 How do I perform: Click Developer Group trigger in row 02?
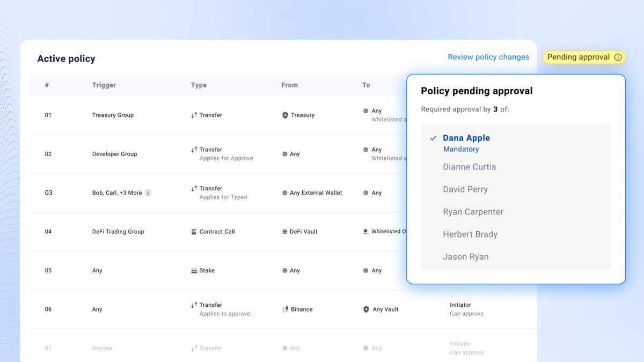[115, 154]
